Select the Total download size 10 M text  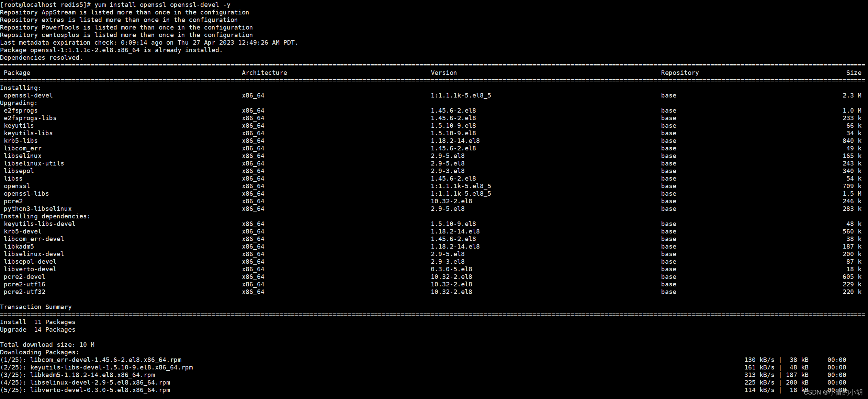47,344
